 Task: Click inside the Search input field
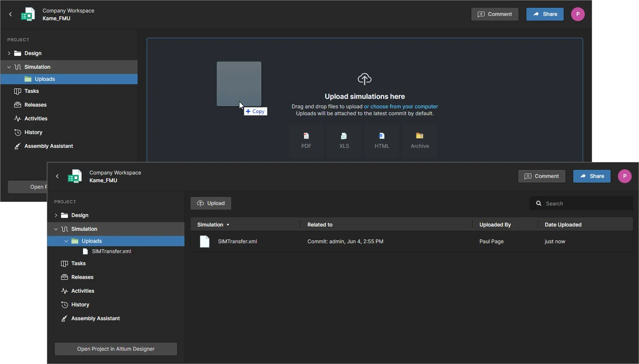pyautogui.click(x=585, y=203)
